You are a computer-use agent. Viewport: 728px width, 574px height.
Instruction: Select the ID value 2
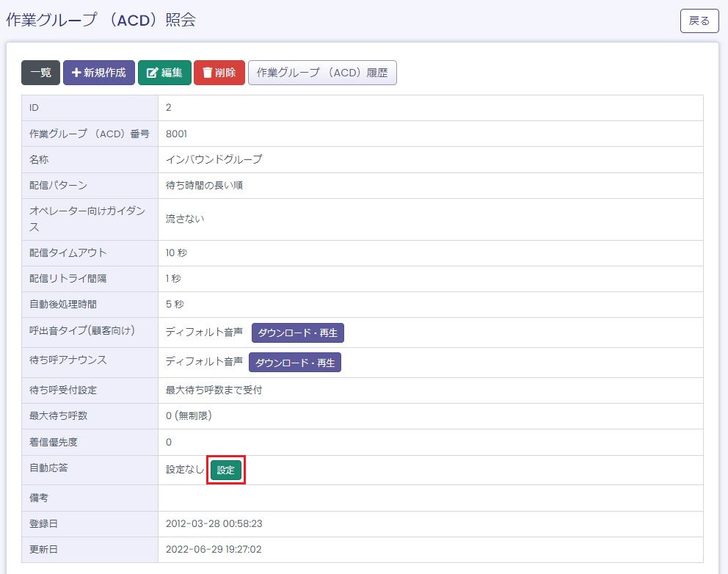tap(169, 108)
